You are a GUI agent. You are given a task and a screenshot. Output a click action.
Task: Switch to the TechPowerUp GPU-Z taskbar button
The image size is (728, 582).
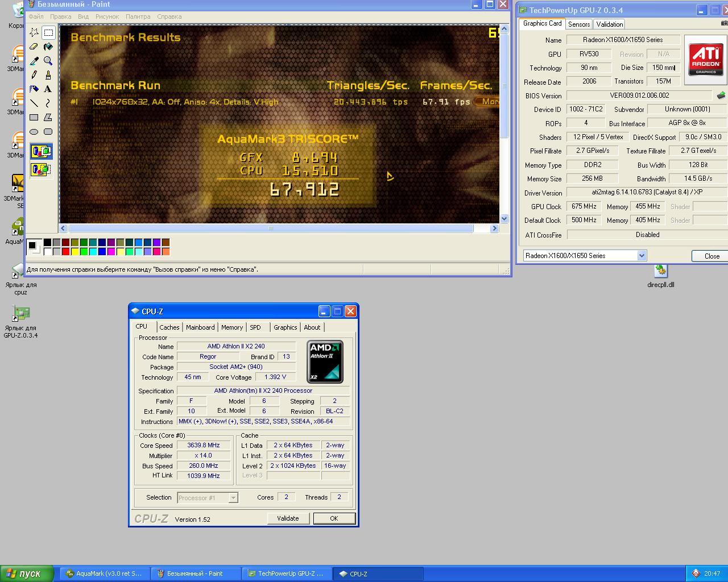point(286,573)
